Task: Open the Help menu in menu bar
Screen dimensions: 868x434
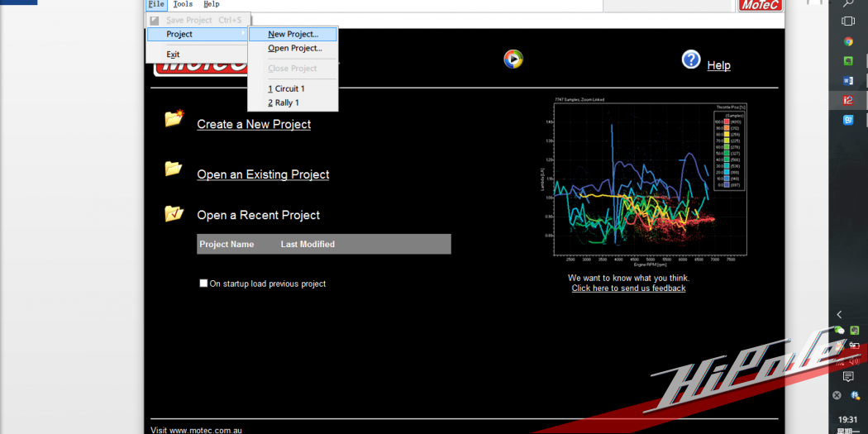Action: (211, 4)
